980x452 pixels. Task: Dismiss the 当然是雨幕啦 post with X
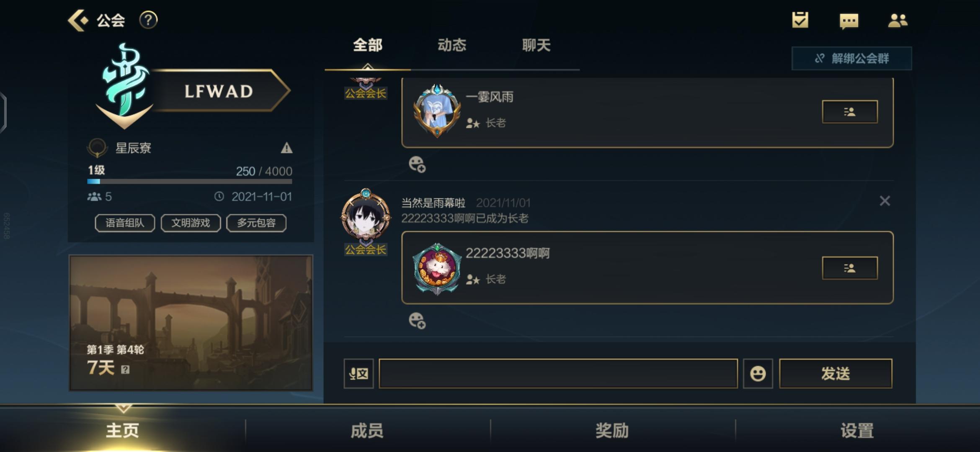(885, 201)
